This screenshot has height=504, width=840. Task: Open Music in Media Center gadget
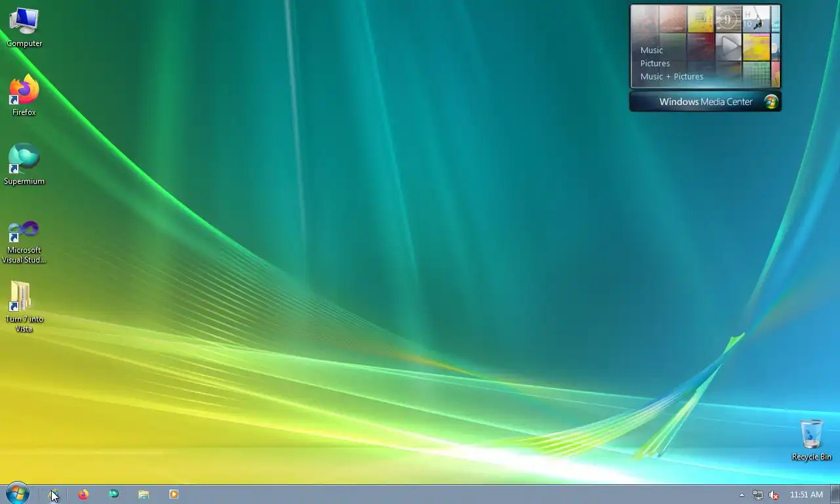652,50
